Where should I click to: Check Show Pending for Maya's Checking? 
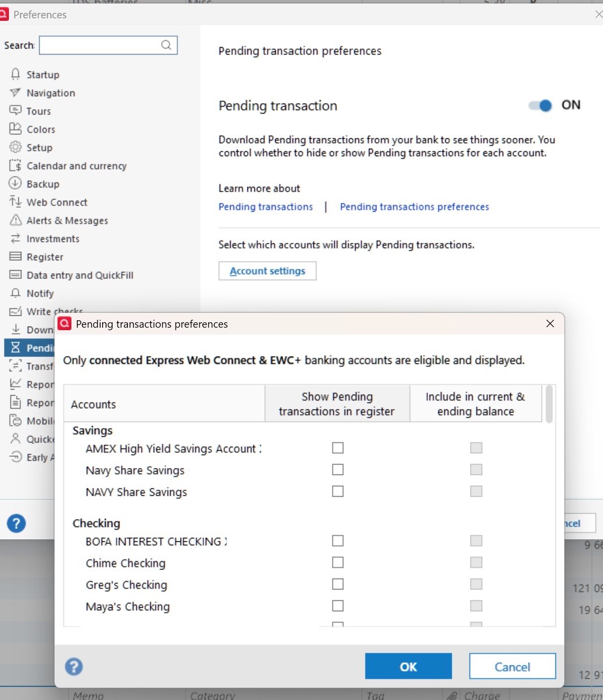(x=338, y=606)
